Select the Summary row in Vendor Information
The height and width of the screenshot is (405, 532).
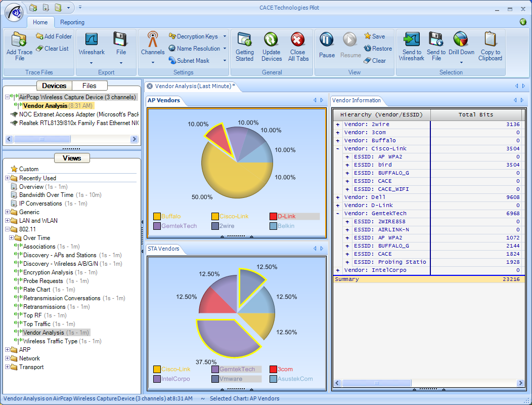click(x=429, y=279)
